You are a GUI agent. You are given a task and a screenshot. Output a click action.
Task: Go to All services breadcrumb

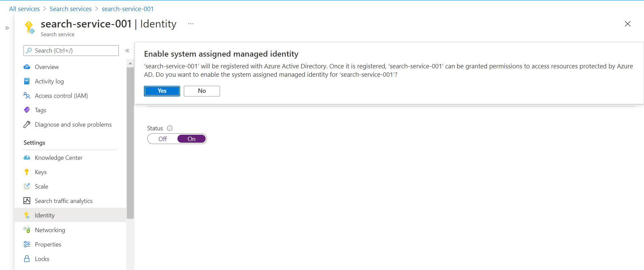[x=24, y=9]
